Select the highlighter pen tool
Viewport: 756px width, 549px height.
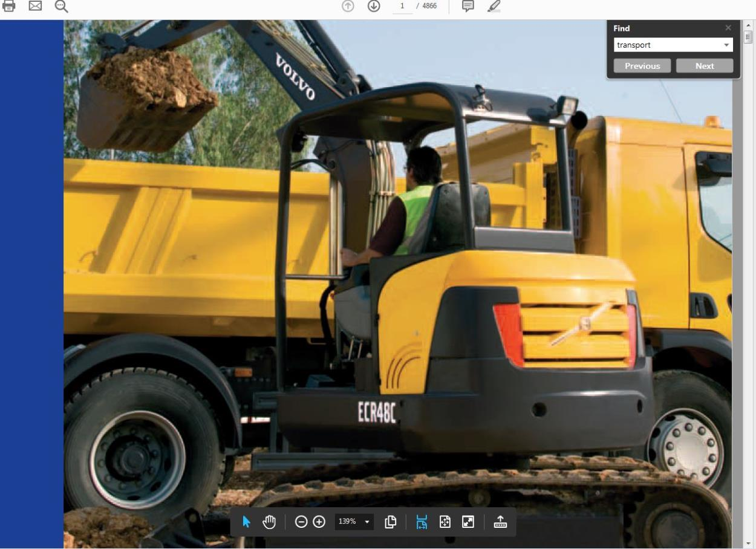494,6
